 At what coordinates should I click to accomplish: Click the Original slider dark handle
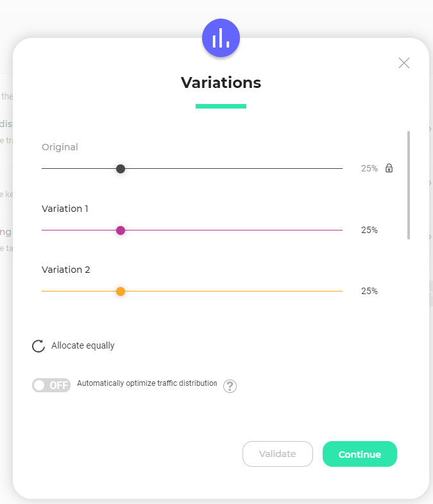point(121,169)
